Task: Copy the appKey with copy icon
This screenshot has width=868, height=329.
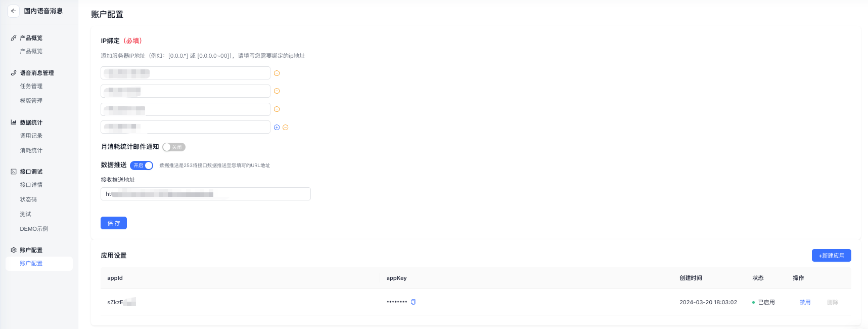Action: click(413, 302)
